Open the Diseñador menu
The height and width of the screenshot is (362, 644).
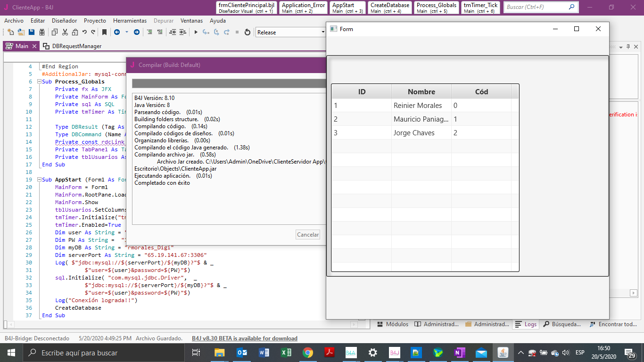coord(64,21)
